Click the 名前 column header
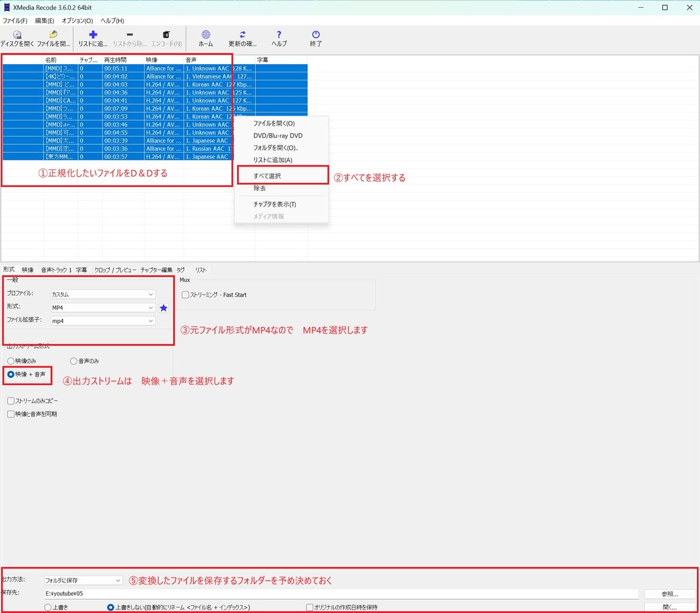The height and width of the screenshot is (613, 700). click(60, 60)
